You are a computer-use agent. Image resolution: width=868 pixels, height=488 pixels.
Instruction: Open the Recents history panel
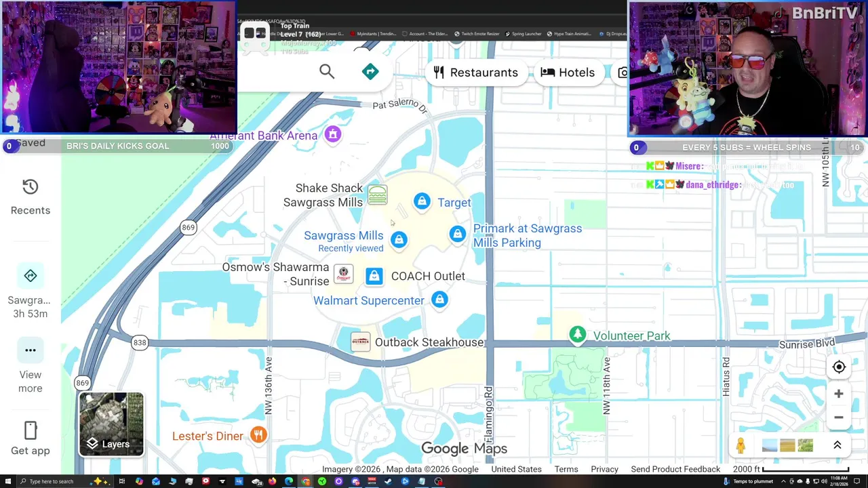(x=31, y=197)
